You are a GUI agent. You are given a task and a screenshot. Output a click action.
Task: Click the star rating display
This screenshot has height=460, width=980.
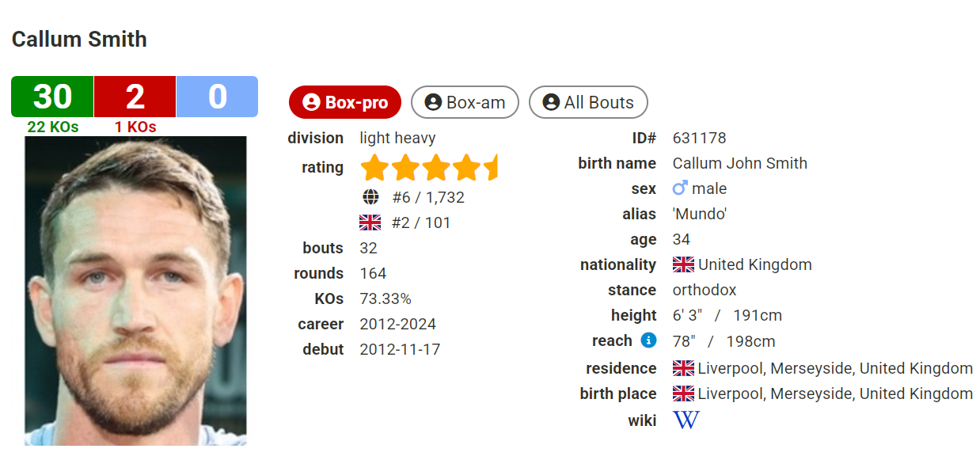pyautogui.click(x=428, y=168)
